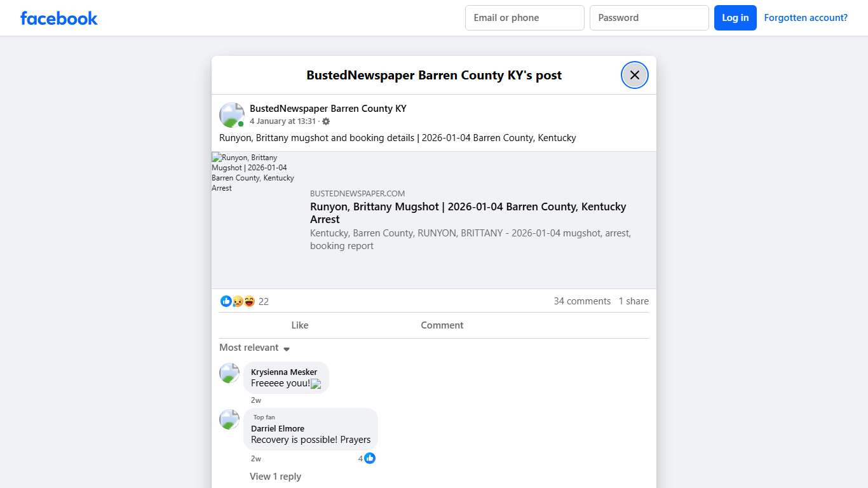Click the Facebook logo

[x=58, y=18]
